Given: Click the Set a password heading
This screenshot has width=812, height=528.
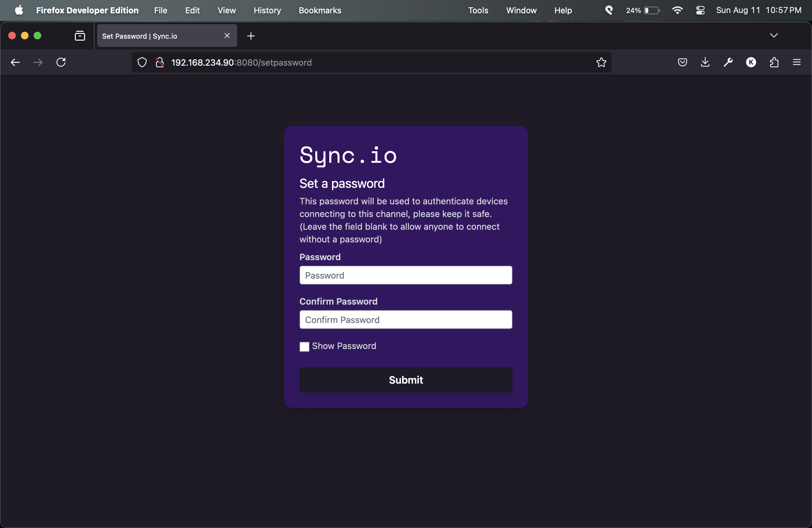Looking at the screenshot, I should [x=342, y=184].
